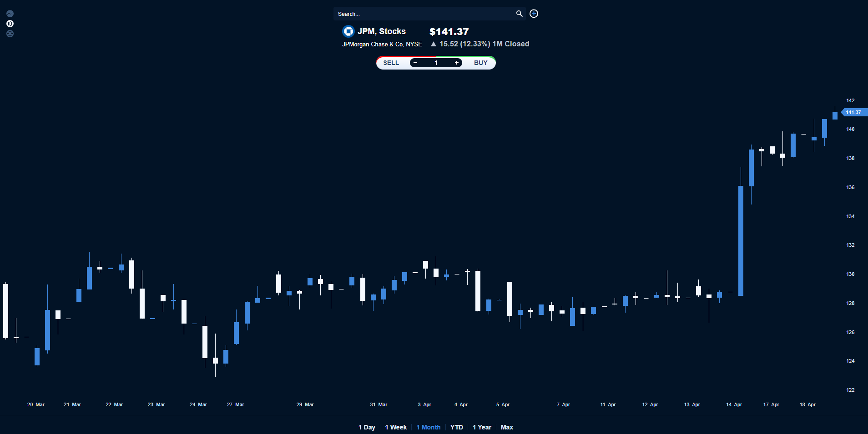Click the JPMorgan Chase logo icon
This screenshot has height=434, width=868.
click(x=348, y=31)
